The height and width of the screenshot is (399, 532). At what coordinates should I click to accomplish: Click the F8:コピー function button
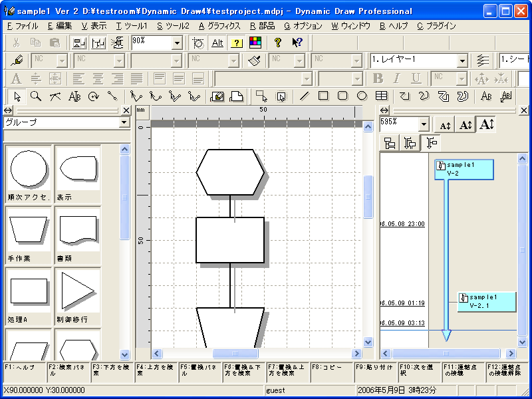pyautogui.click(x=332, y=372)
